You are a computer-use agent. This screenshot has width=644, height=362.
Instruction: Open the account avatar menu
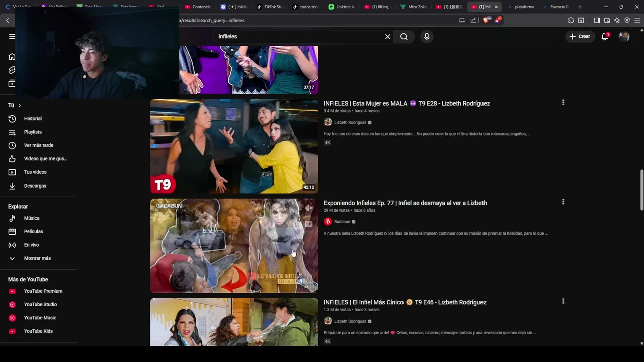(624, 36)
